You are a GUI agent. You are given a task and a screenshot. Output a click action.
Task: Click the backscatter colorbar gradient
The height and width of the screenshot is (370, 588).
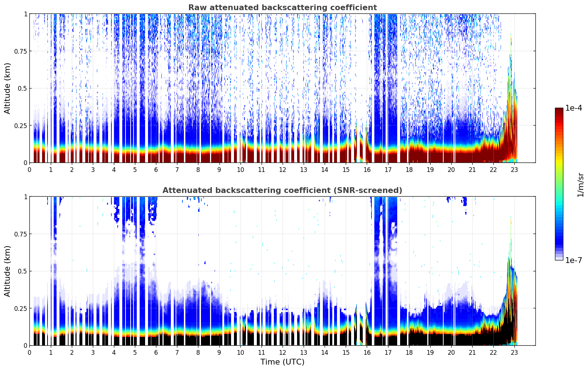coord(559,184)
